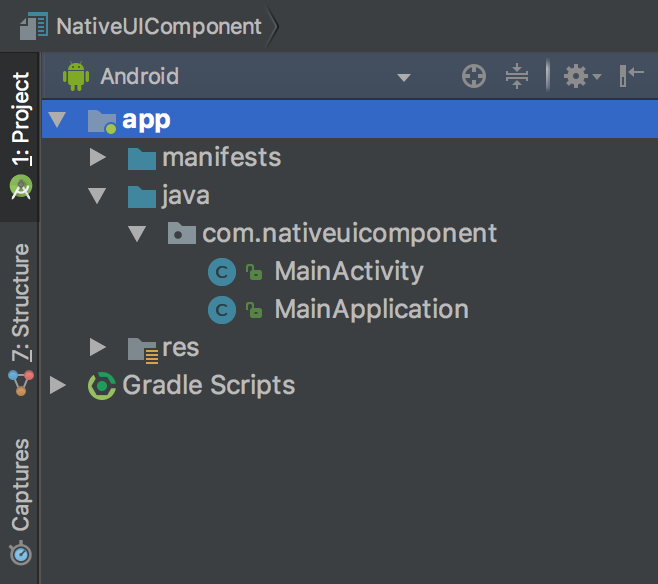Click the class icon beside MainApplication
658x584 pixels.
point(221,310)
